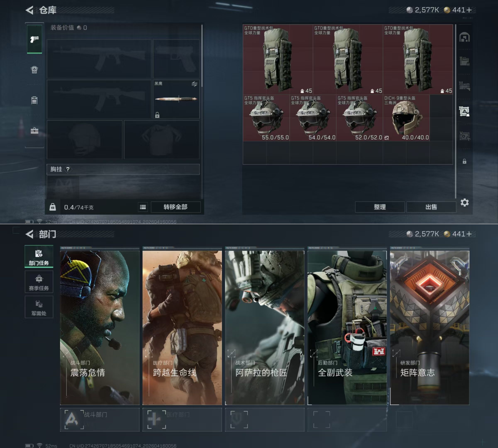Open the briefcase tab in left sidebar
The width and height of the screenshot is (498, 448).
tap(34, 131)
